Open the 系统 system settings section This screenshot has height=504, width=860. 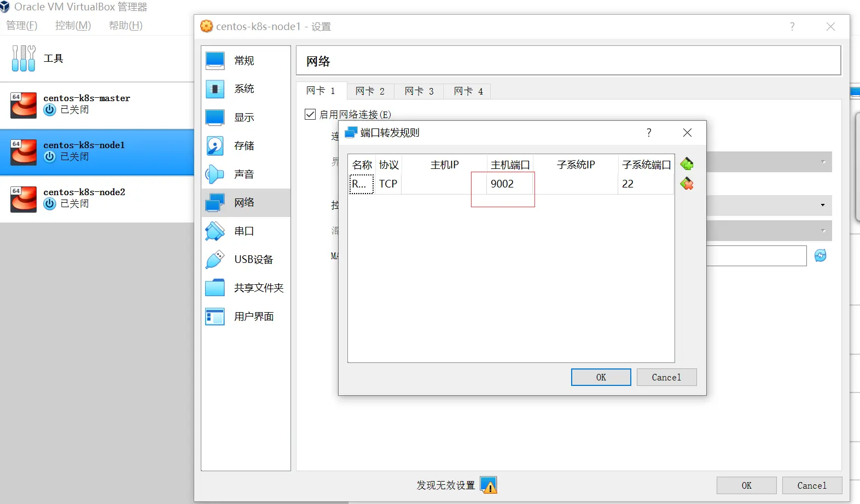pyautogui.click(x=246, y=89)
